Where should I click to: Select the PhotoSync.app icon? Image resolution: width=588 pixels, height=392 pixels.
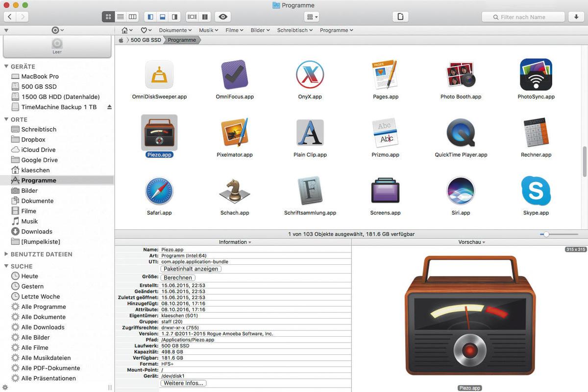tap(536, 75)
